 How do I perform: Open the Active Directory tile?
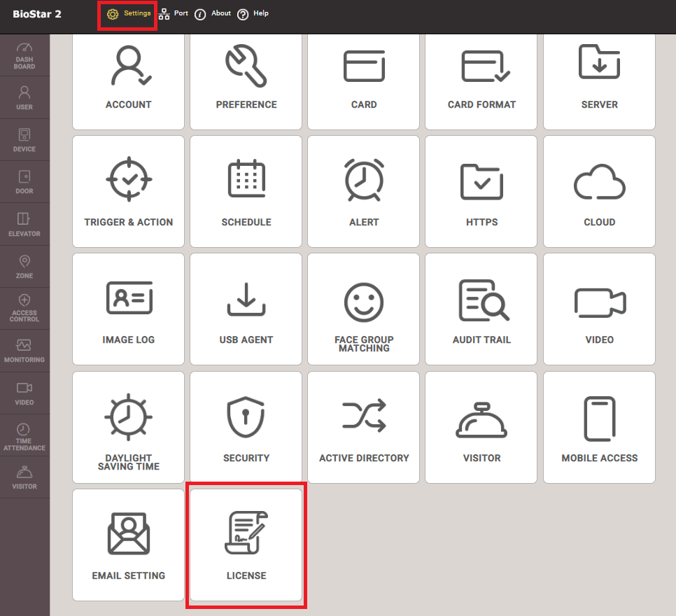pyautogui.click(x=364, y=427)
